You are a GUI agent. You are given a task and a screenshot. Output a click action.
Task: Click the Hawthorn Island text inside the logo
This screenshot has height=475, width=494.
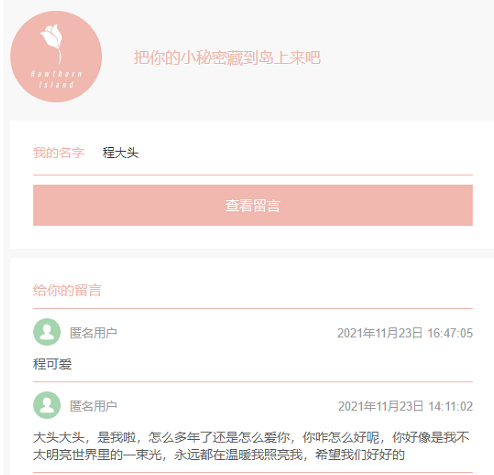56,79
